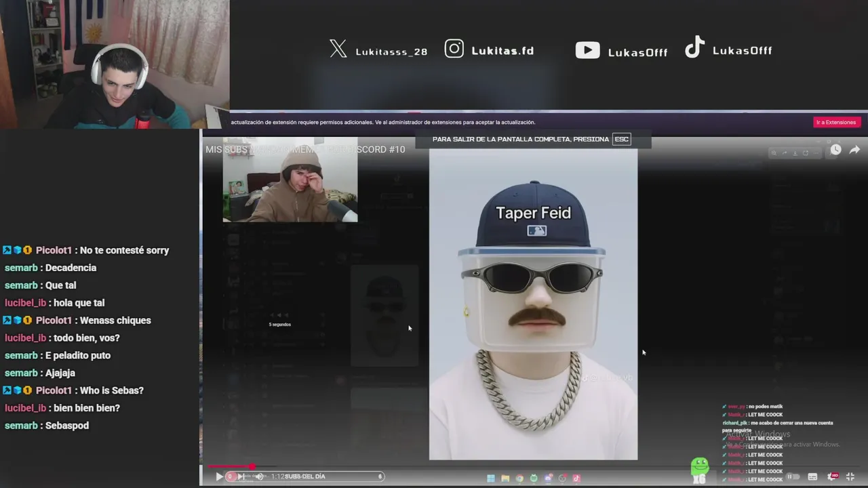Click chat message 'hola que tal'

(79, 303)
